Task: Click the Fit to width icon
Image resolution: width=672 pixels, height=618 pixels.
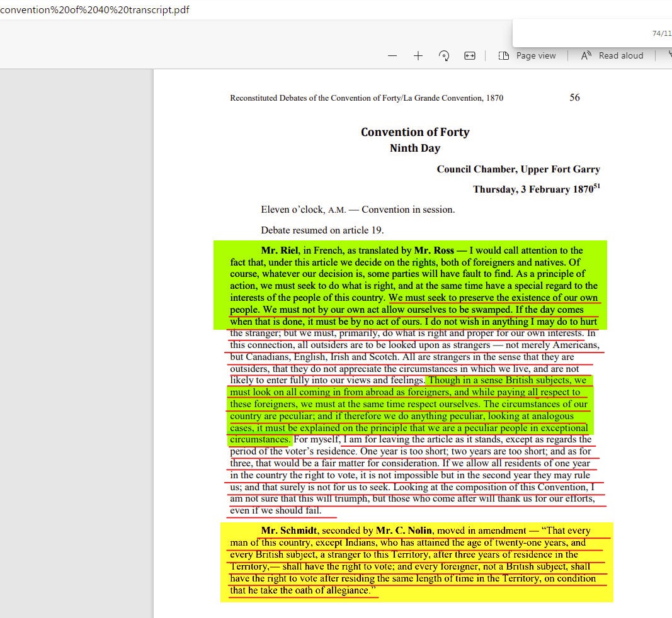Action: tap(470, 55)
